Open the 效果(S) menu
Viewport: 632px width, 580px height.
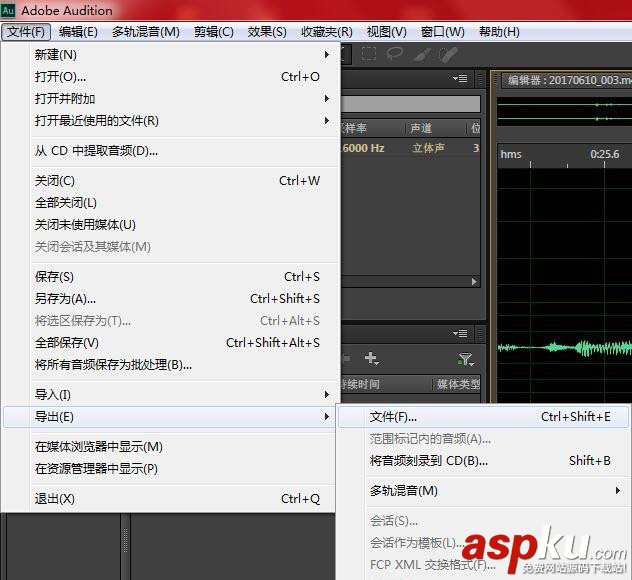click(267, 31)
